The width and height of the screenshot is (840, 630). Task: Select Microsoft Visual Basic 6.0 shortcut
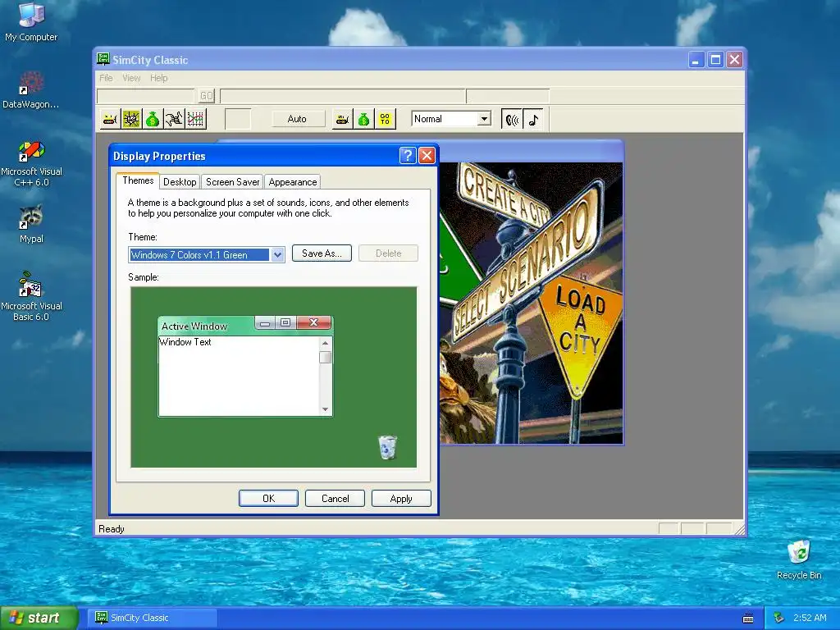pos(31,297)
